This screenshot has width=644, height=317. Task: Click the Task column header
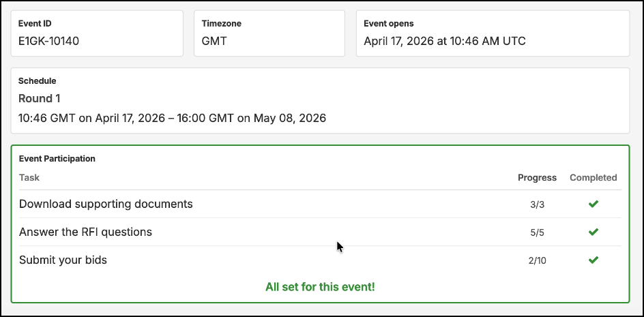coord(29,177)
